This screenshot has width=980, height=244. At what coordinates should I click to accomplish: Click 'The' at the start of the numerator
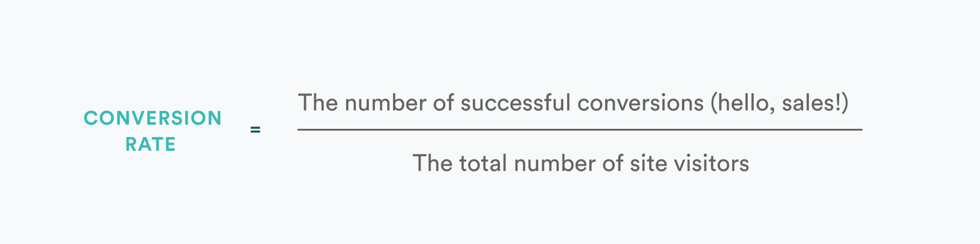pyautogui.click(x=318, y=103)
